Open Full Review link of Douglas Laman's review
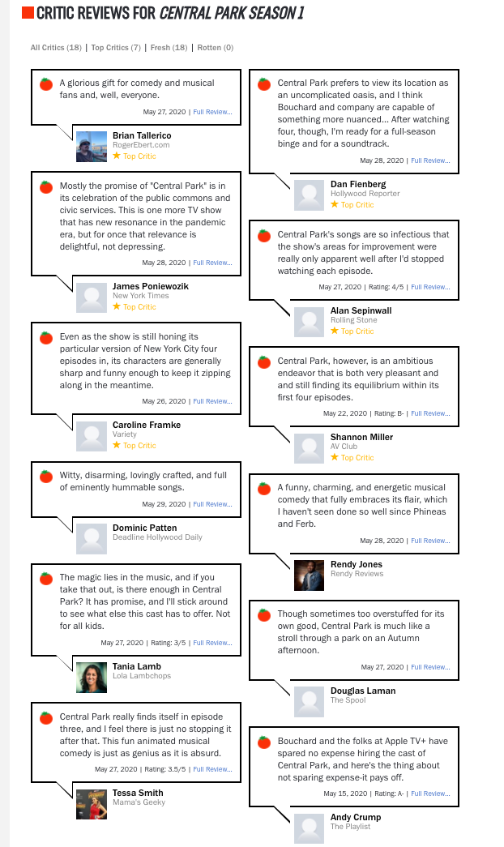This screenshot has width=504, height=847. pyautogui.click(x=430, y=667)
